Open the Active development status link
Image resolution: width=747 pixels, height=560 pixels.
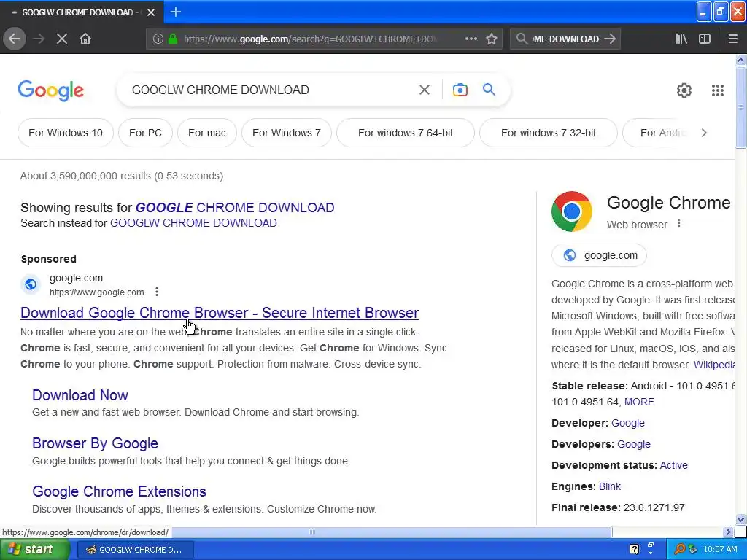[673, 465]
